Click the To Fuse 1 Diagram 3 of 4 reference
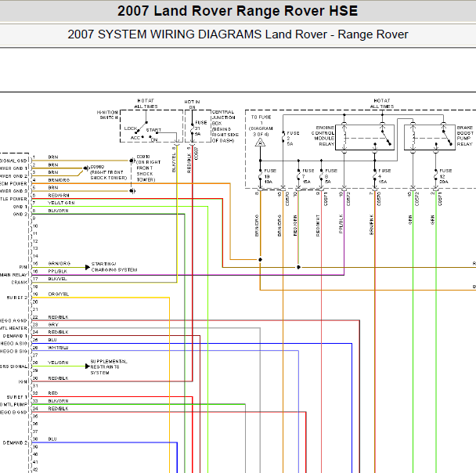The image size is (476, 473). [261, 125]
